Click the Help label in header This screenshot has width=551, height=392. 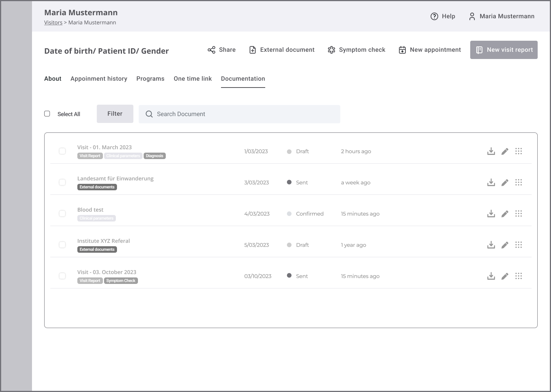point(448,16)
